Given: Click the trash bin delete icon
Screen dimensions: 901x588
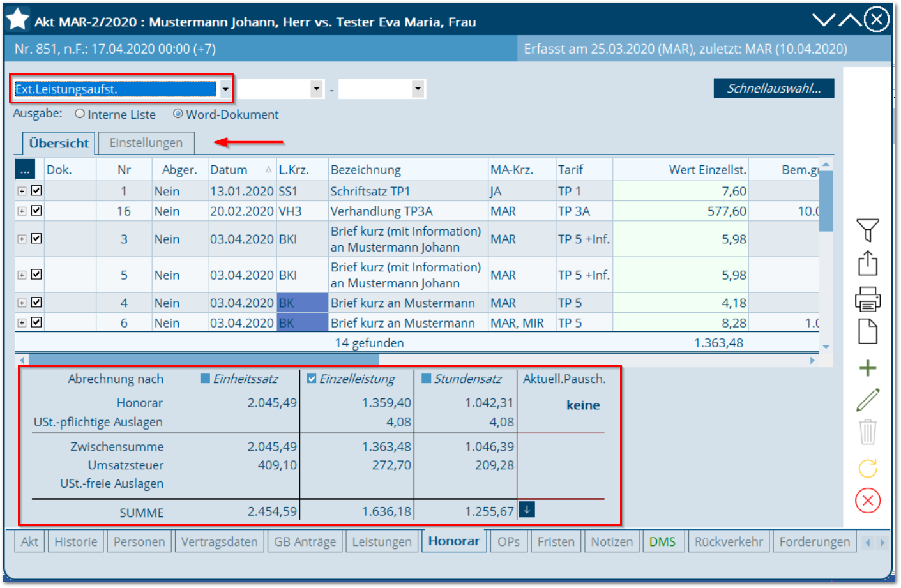Looking at the screenshot, I should (867, 432).
